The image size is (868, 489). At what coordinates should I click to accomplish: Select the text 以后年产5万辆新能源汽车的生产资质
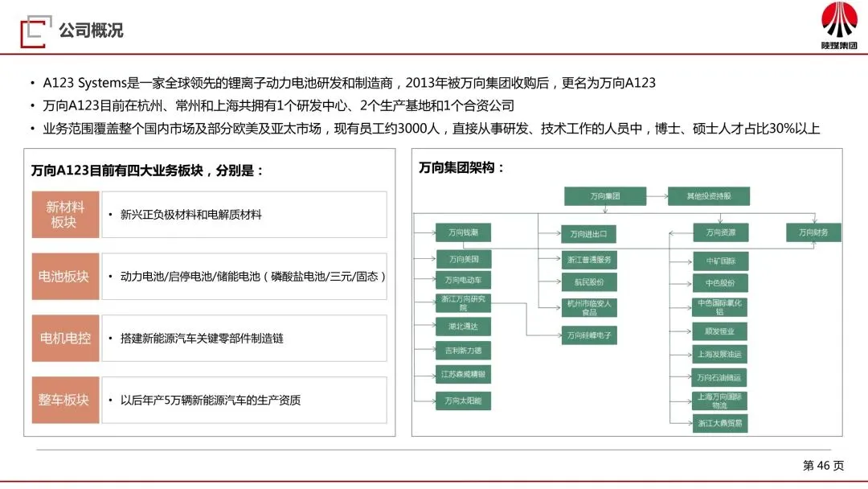[211, 400]
